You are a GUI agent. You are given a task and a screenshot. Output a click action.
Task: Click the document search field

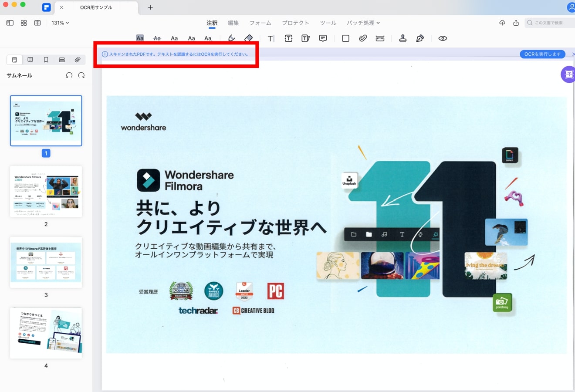tap(550, 23)
